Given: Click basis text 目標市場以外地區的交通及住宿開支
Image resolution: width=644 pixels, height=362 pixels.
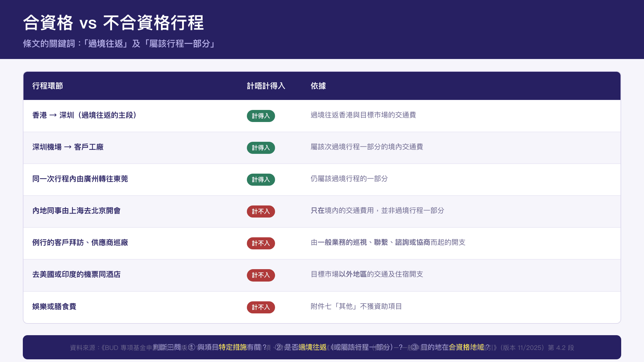Looking at the screenshot, I should 367,274.
